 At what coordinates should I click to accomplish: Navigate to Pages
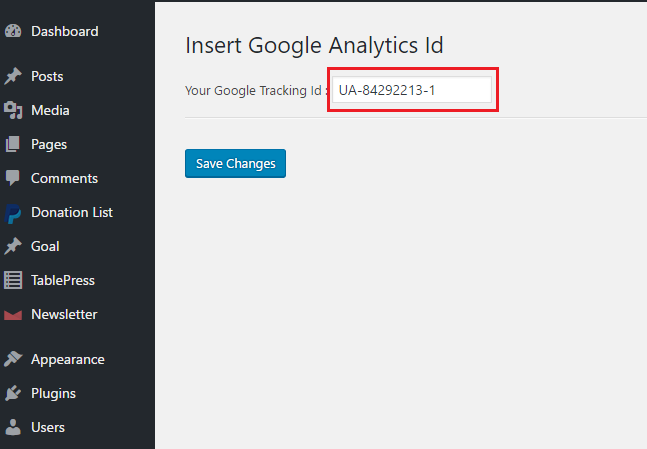pos(49,145)
